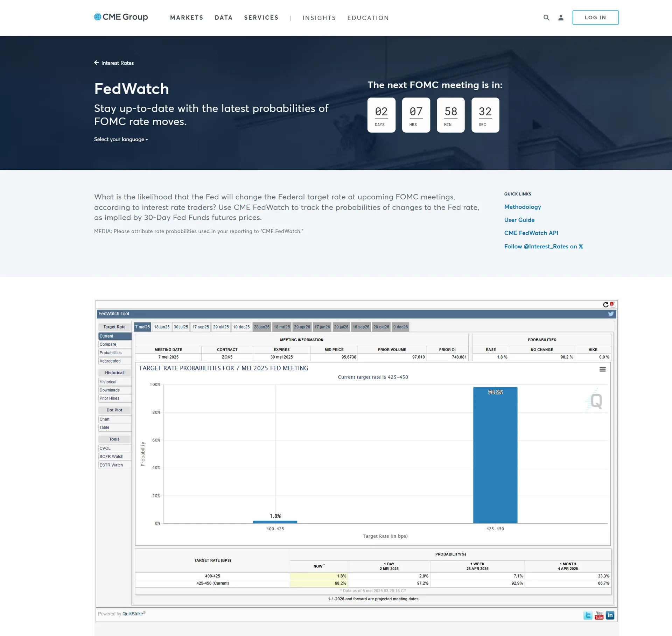
Task: Select the 29 jul26 meeting tab
Action: click(341, 327)
